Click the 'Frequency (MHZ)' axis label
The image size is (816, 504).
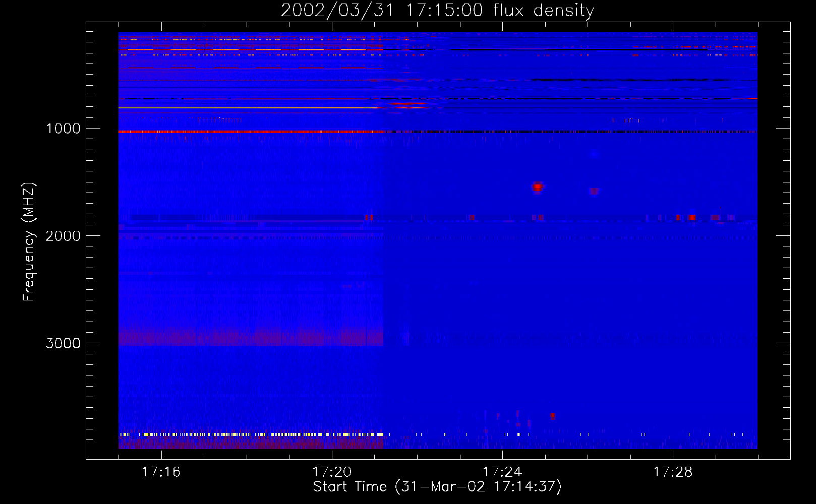pos(29,242)
